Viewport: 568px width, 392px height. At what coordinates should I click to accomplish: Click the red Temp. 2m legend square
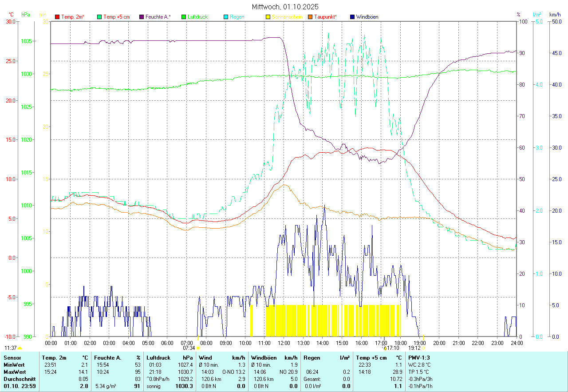click(57, 17)
